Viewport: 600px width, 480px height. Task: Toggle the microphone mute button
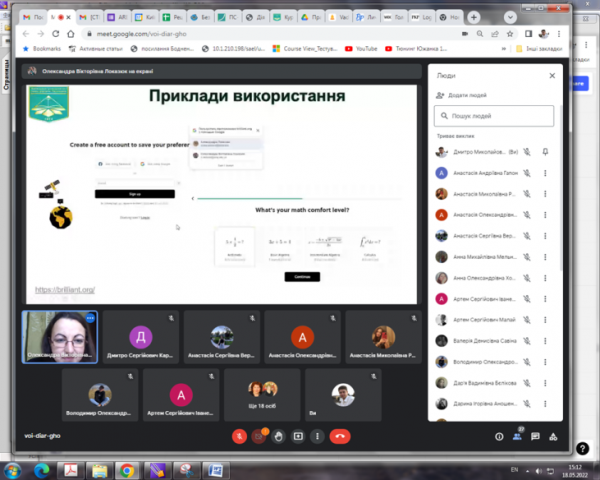point(239,436)
